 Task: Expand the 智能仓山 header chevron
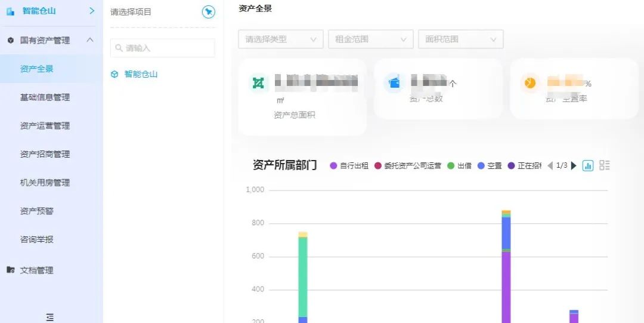pos(92,11)
